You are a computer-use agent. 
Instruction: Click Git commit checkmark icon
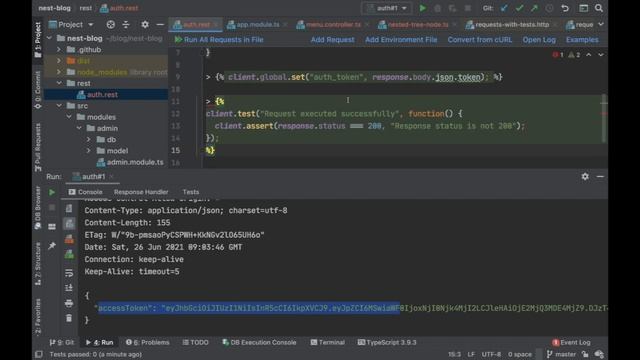tap(519, 8)
